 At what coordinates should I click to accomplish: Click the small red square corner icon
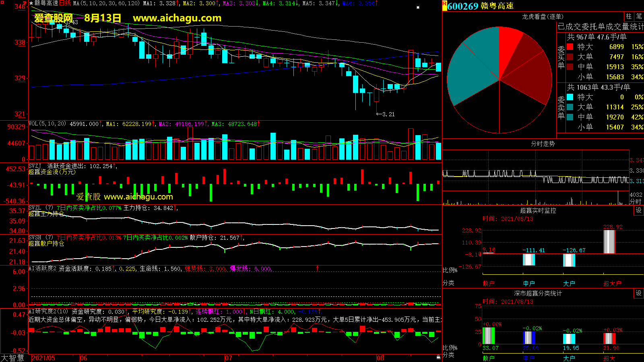tap(2, 2)
